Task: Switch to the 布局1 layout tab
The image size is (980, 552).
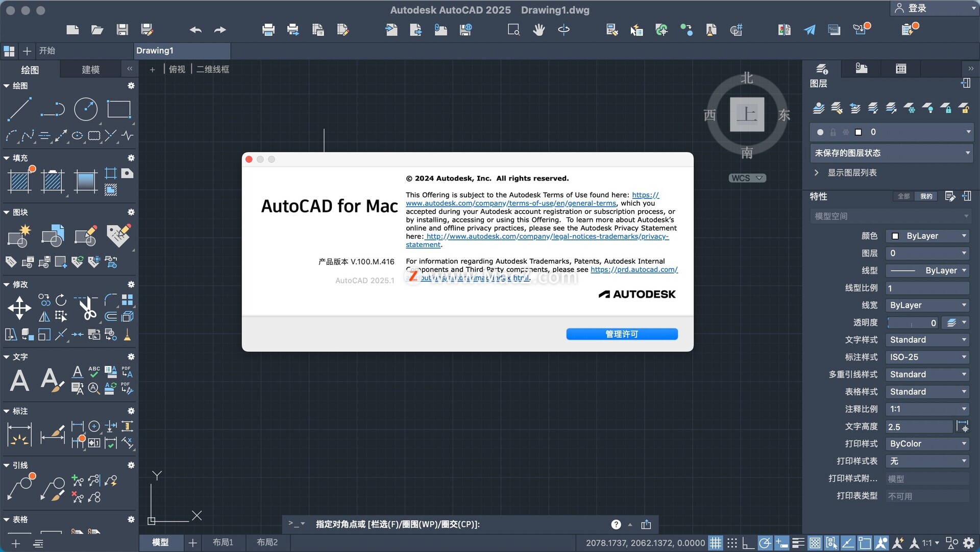Action: coord(223,542)
